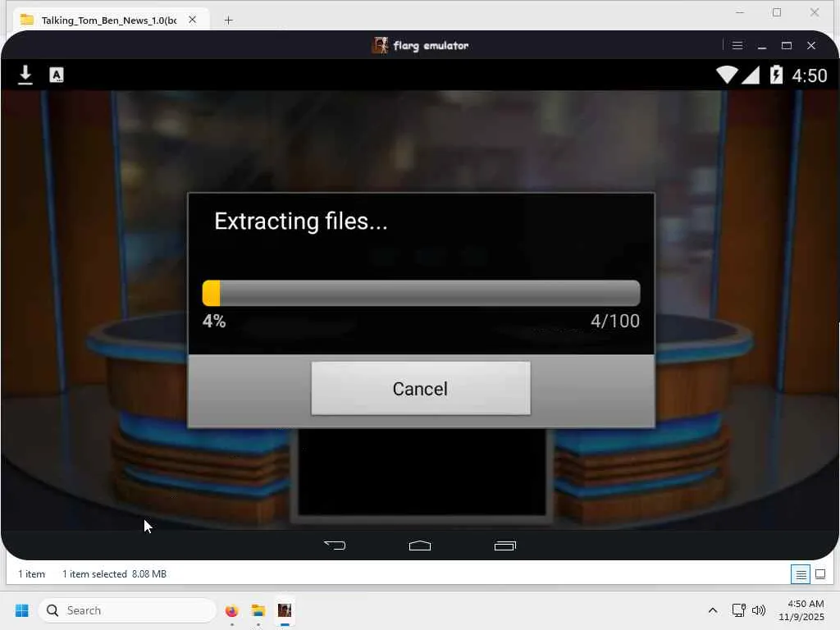Tap the Wi-Fi signal status icon
This screenshot has height=630, width=840.
[727, 75]
